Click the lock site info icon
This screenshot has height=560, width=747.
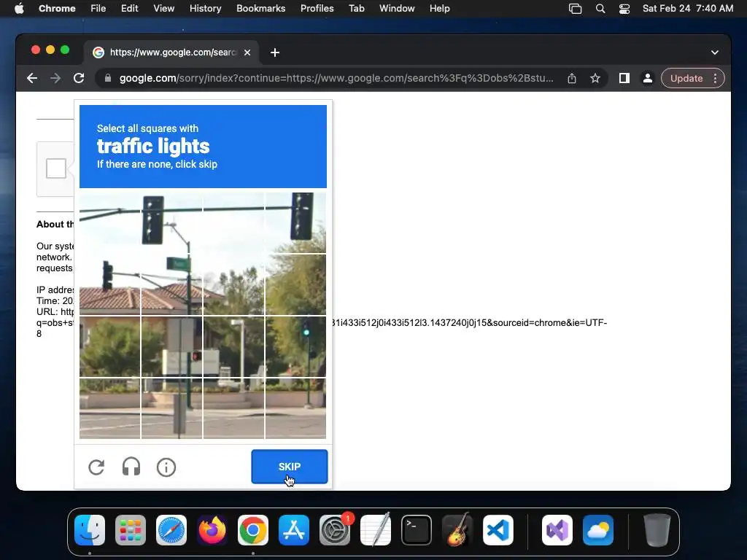pos(108,78)
